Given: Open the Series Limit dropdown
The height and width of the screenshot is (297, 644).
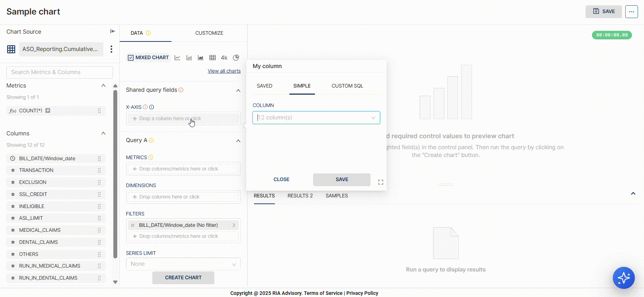Looking at the screenshot, I should (x=183, y=264).
